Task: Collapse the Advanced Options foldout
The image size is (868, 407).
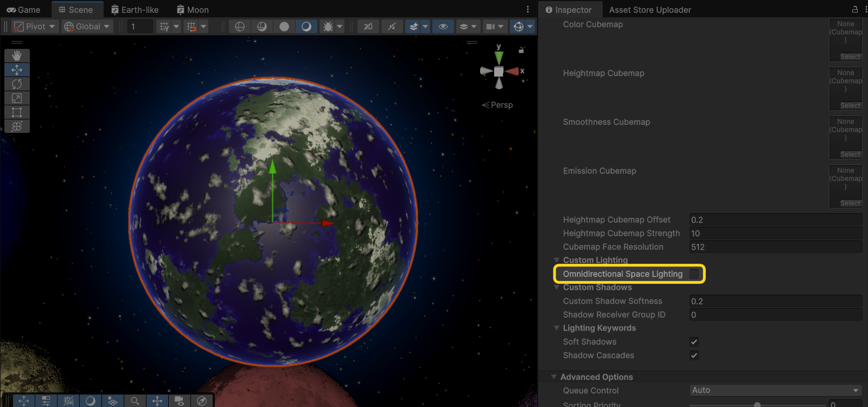Action: point(554,377)
